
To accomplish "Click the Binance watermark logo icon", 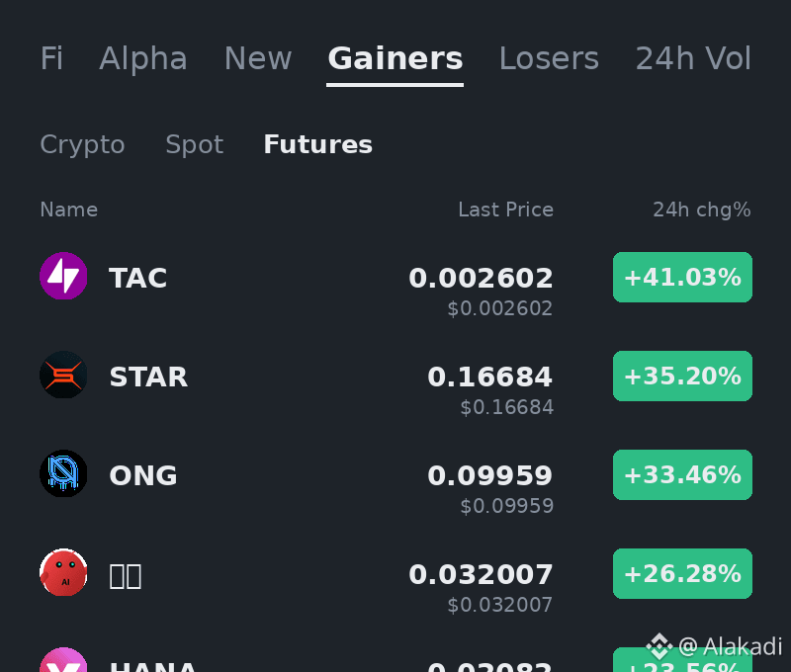I will coord(659,646).
